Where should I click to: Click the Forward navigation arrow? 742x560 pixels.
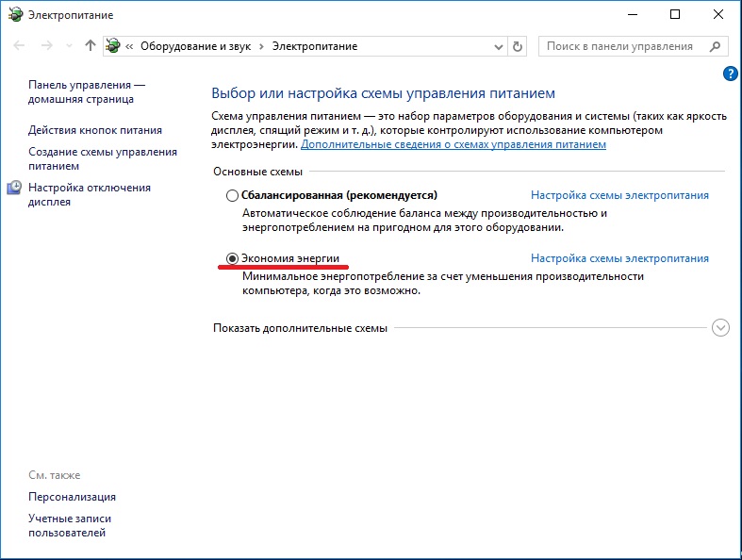pyautogui.click(x=46, y=46)
